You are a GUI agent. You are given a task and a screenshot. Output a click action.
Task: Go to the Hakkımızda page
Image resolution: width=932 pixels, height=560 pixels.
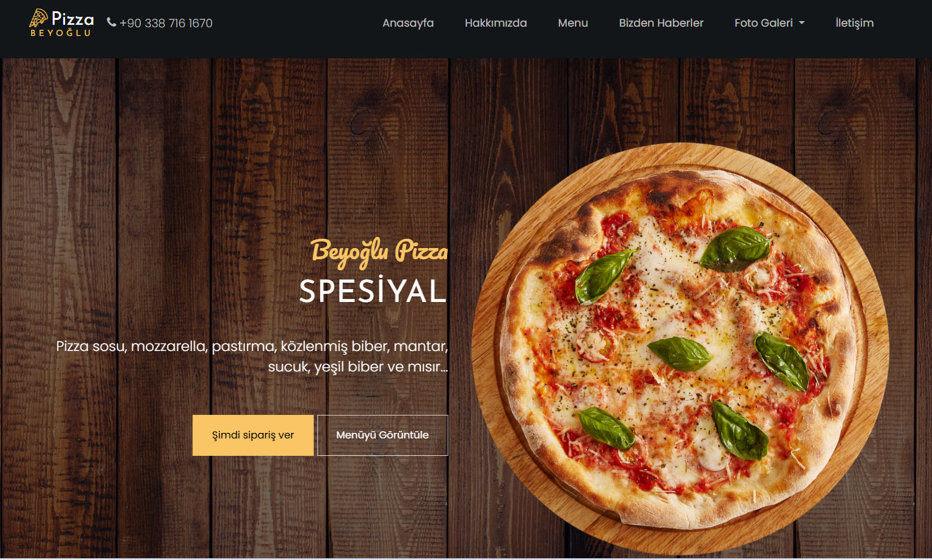(x=496, y=23)
